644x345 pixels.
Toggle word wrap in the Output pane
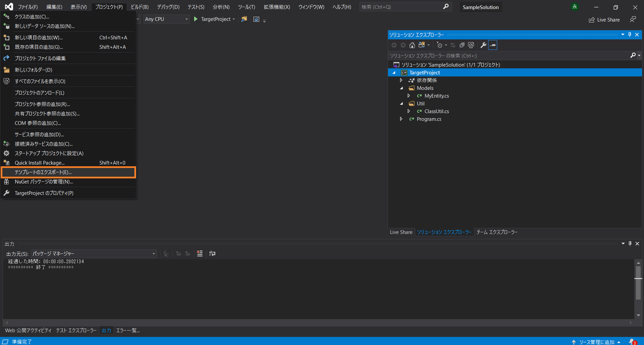[x=213, y=253]
